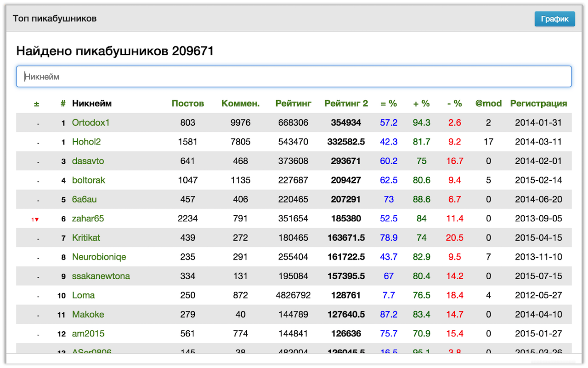Image resolution: width=588 pixels, height=368 pixels.
Task: Sort by Рейтинг 2 column header
Action: 346,103
